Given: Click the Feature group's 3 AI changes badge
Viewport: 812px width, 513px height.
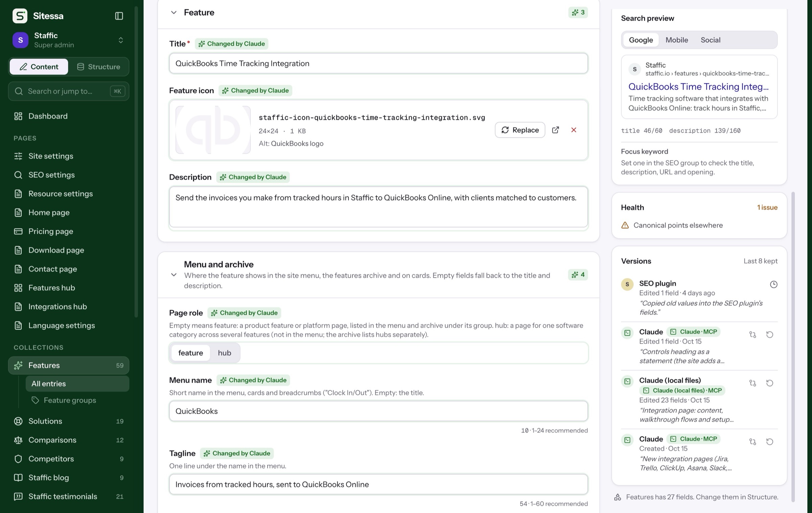Looking at the screenshot, I should pos(578,13).
